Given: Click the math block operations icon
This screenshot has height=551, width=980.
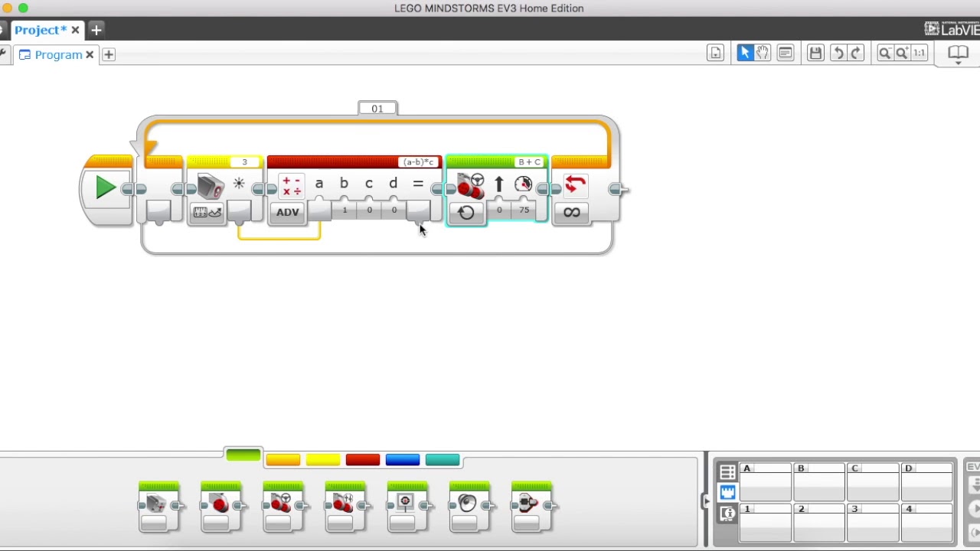Looking at the screenshot, I should [292, 186].
